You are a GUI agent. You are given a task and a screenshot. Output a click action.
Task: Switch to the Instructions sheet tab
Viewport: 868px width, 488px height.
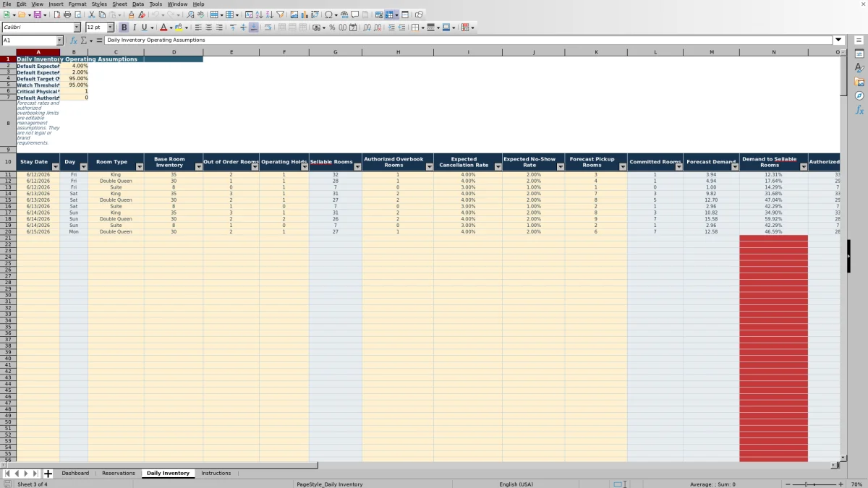tap(216, 474)
